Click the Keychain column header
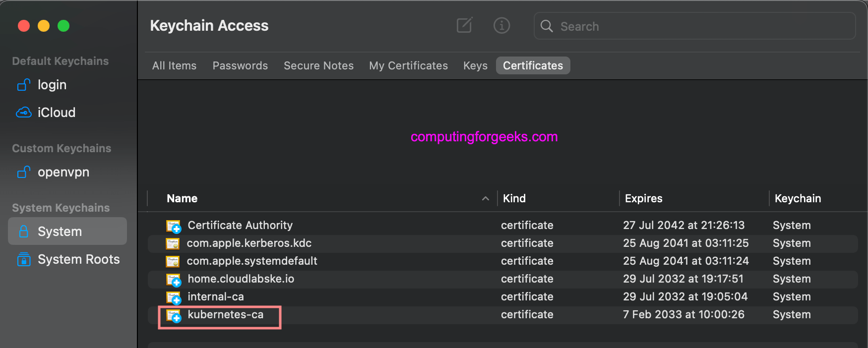This screenshot has width=868, height=348. (798, 198)
